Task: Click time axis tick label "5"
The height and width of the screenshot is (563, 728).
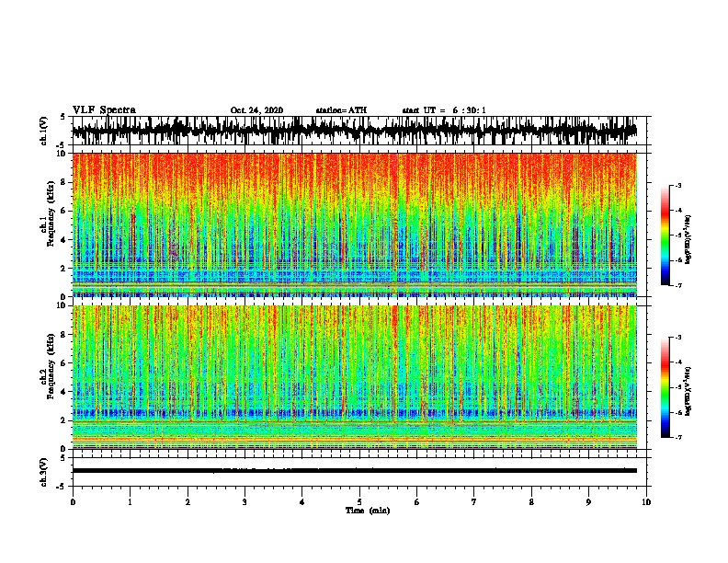Action: tap(359, 502)
